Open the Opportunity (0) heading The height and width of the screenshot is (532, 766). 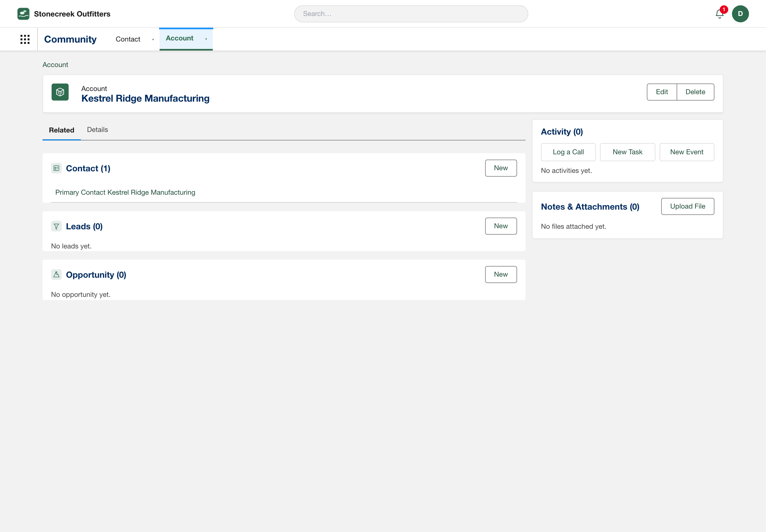(96, 275)
